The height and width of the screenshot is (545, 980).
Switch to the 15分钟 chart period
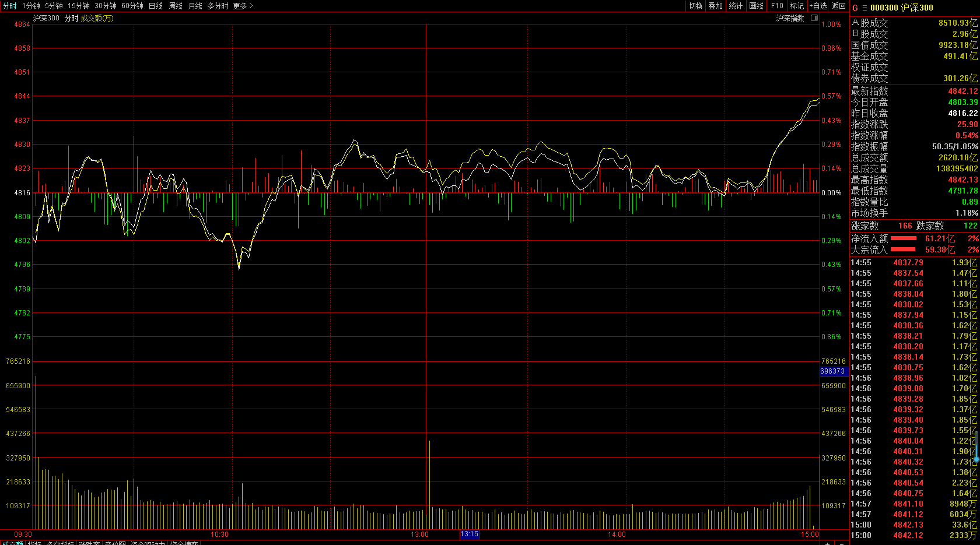(79, 6)
